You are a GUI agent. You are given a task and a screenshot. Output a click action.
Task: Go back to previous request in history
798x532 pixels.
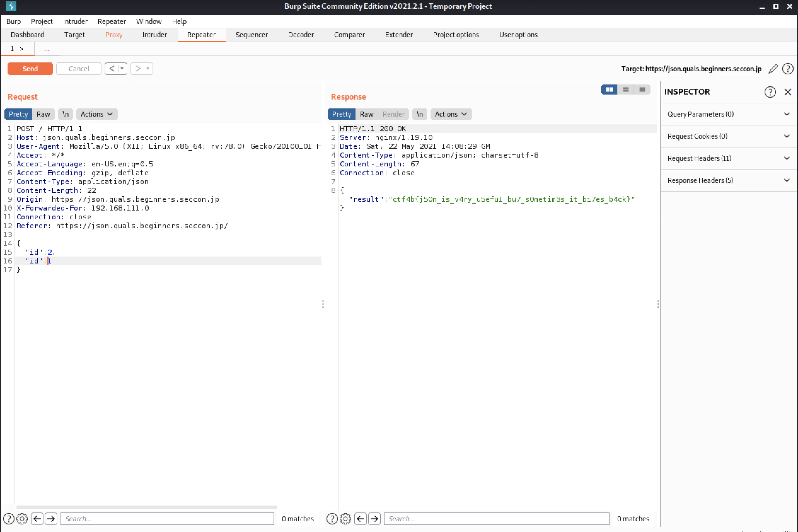click(112, 68)
